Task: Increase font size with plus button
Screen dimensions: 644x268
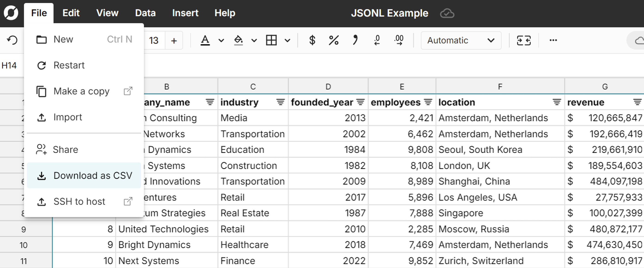Action: pyautogui.click(x=174, y=40)
